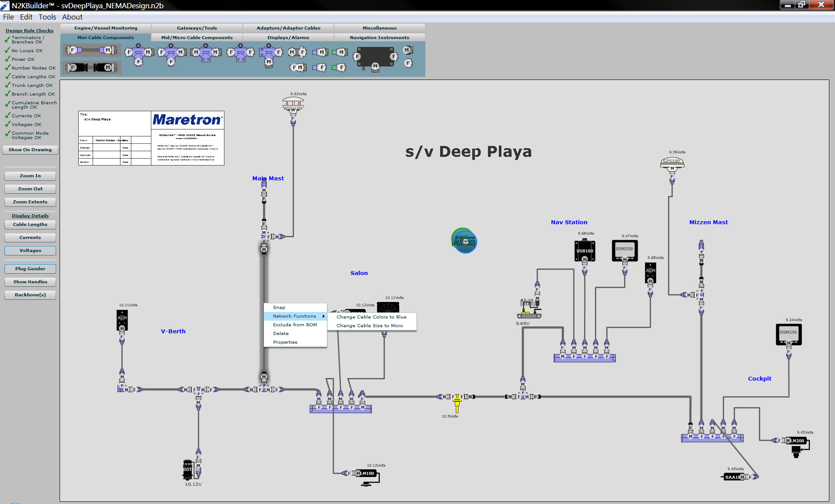Toggle the Currents display
The height and width of the screenshot is (504, 835).
click(x=30, y=238)
